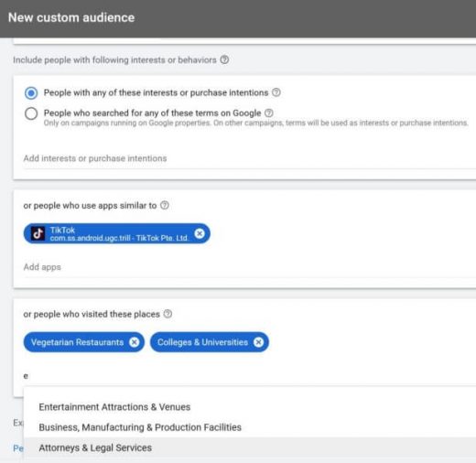Choose Entertainment Attractions & Venues suggestion
Viewport: 476px width, 463px height.
(x=250, y=407)
